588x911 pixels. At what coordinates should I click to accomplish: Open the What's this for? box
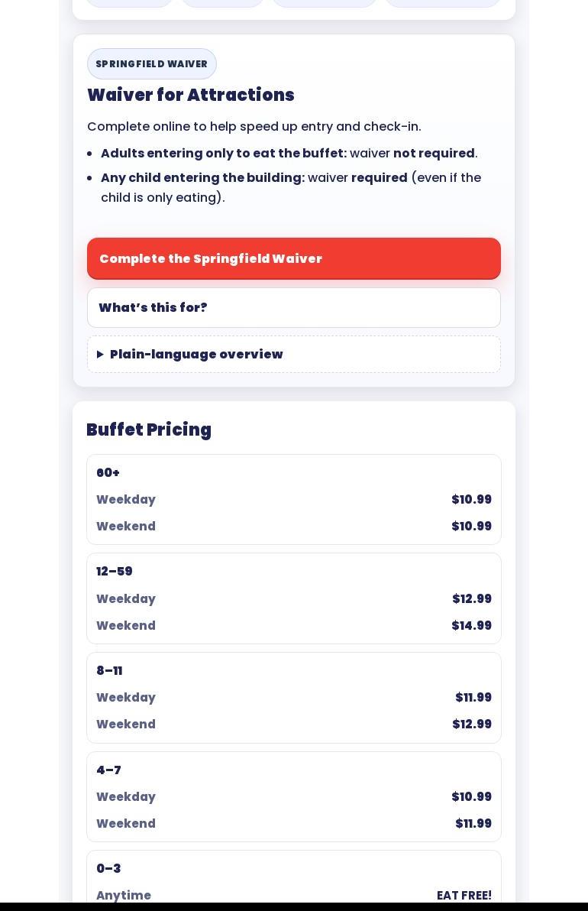293,307
